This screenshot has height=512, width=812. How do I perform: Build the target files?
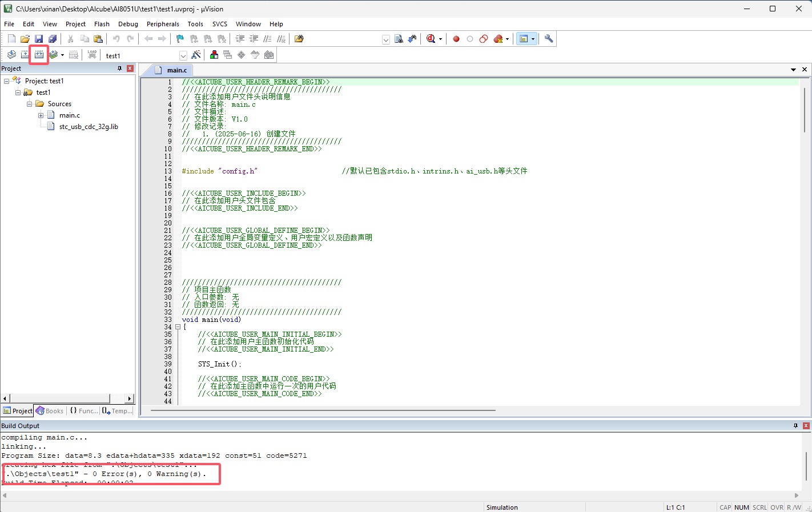[25, 55]
